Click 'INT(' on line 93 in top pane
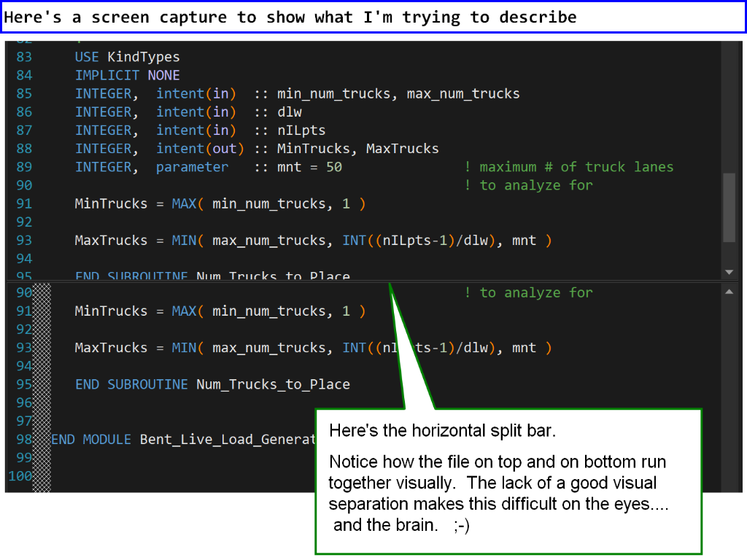The width and height of the screenshot is (747, 560). tap(358, 241)
